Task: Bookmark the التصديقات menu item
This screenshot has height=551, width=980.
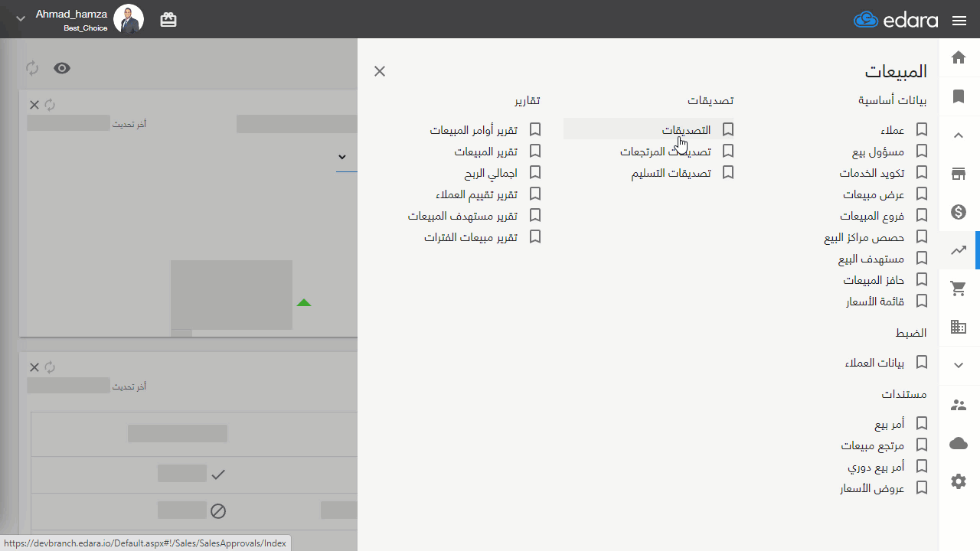Action: click(x=728, y=130)
